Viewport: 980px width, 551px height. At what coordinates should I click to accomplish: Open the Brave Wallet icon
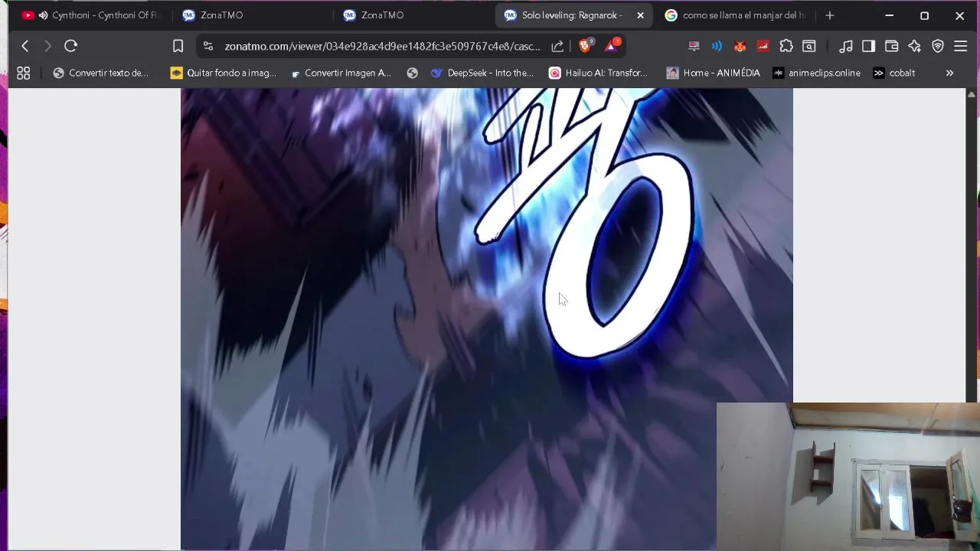[x=891, y=46]
